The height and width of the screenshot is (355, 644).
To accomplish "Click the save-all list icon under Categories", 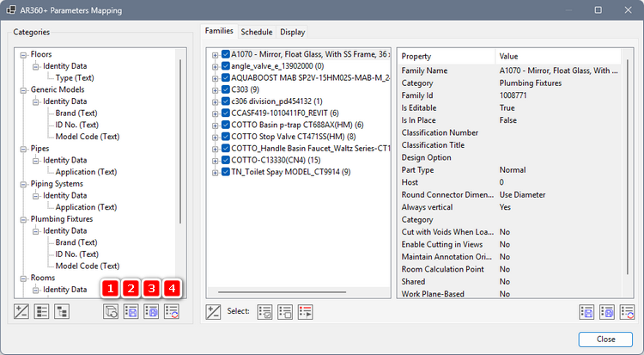I will pos(151,311).
